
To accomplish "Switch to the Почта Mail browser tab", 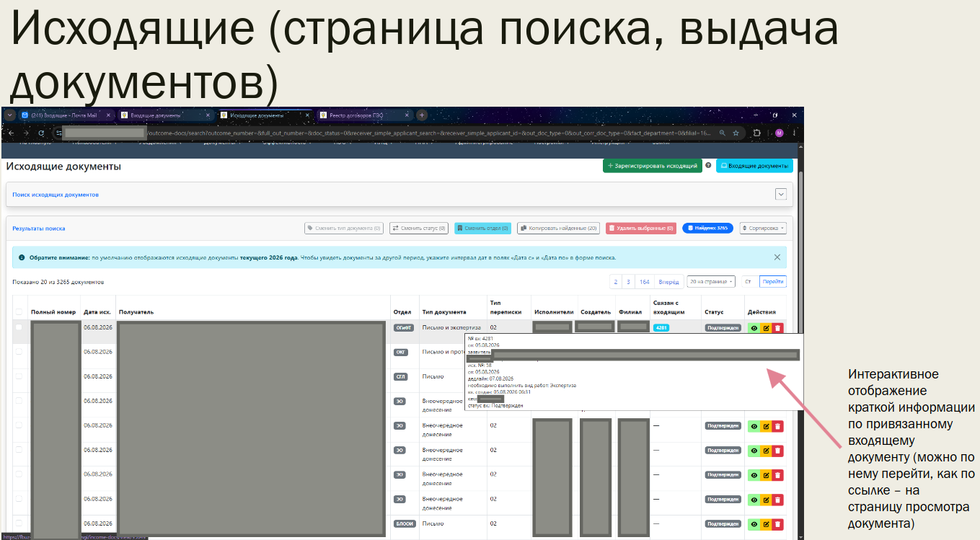I will [x=65, y=115].
